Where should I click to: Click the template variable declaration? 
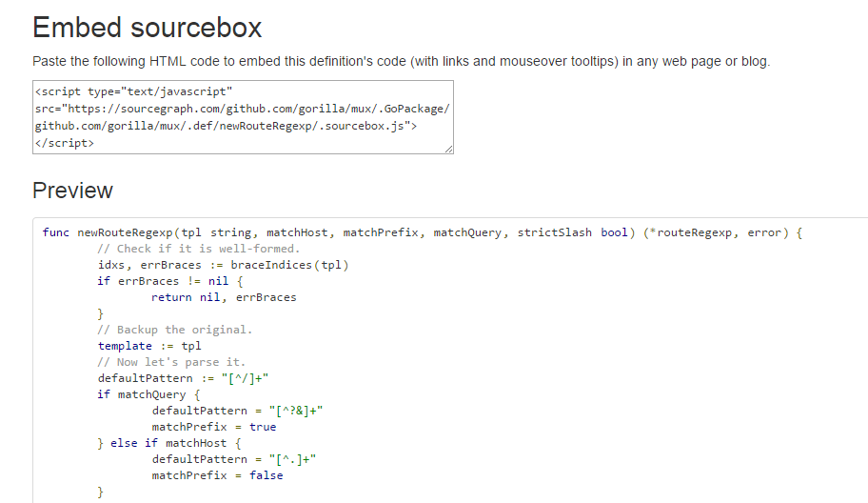point(124,346)
